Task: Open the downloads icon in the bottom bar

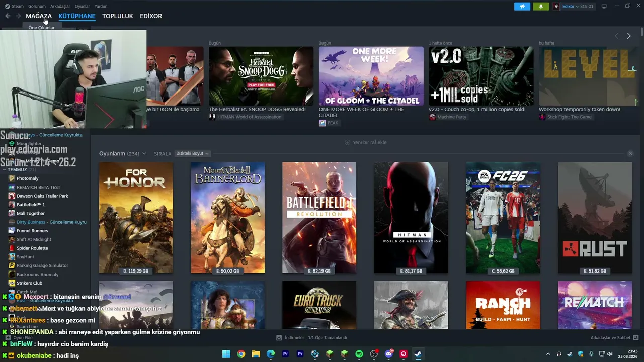Action: pyautogui.click(x=279, y=338)
